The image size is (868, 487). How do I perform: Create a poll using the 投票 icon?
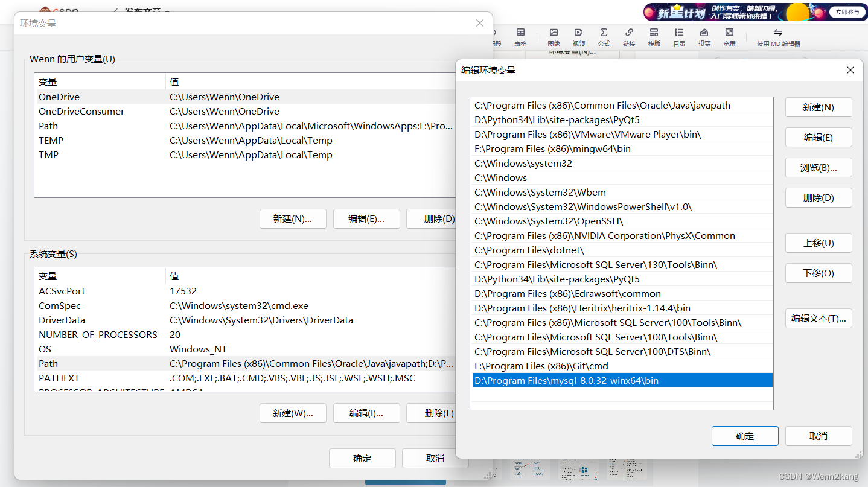click(704, 37)
